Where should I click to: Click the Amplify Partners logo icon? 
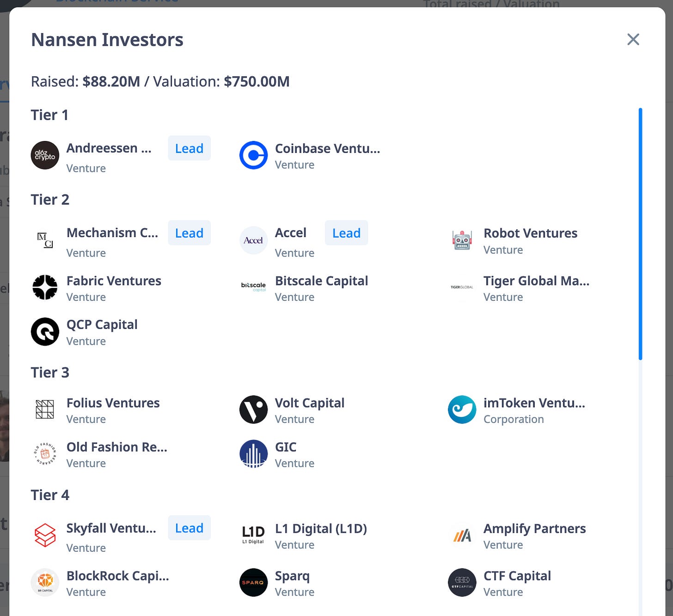point(462,535)
